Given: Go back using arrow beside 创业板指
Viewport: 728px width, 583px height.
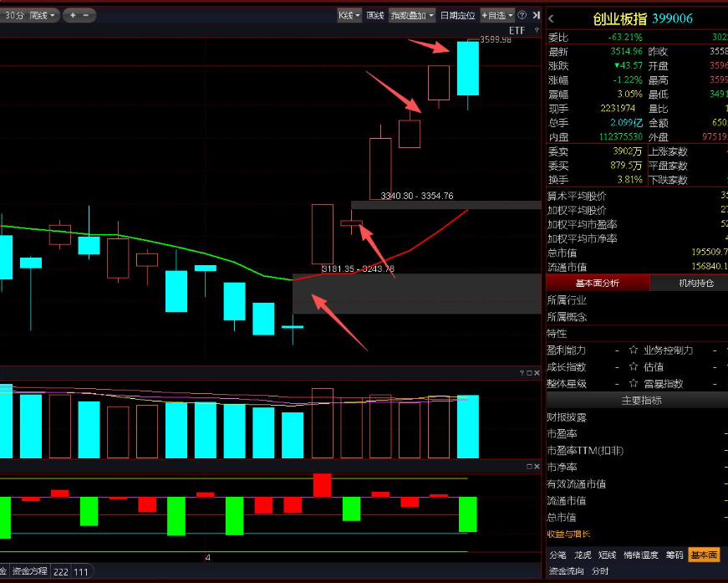Looking at the screenshot, I should coord(552,18).
